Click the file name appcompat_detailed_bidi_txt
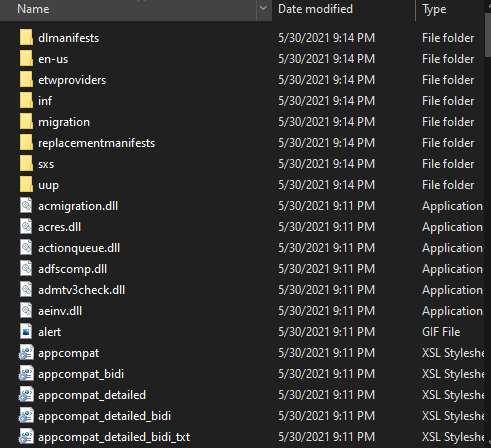This screenshot has width=491, height=448. tap(114, 437)
